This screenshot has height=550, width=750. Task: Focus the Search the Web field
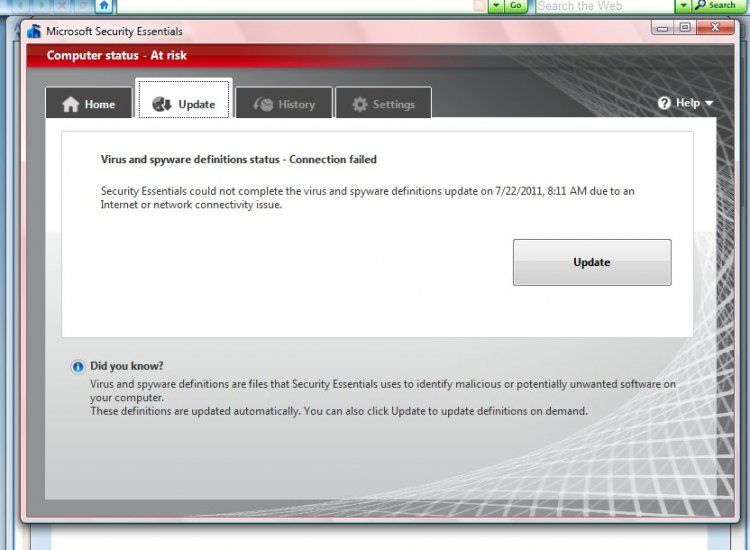tap(604, 6)
